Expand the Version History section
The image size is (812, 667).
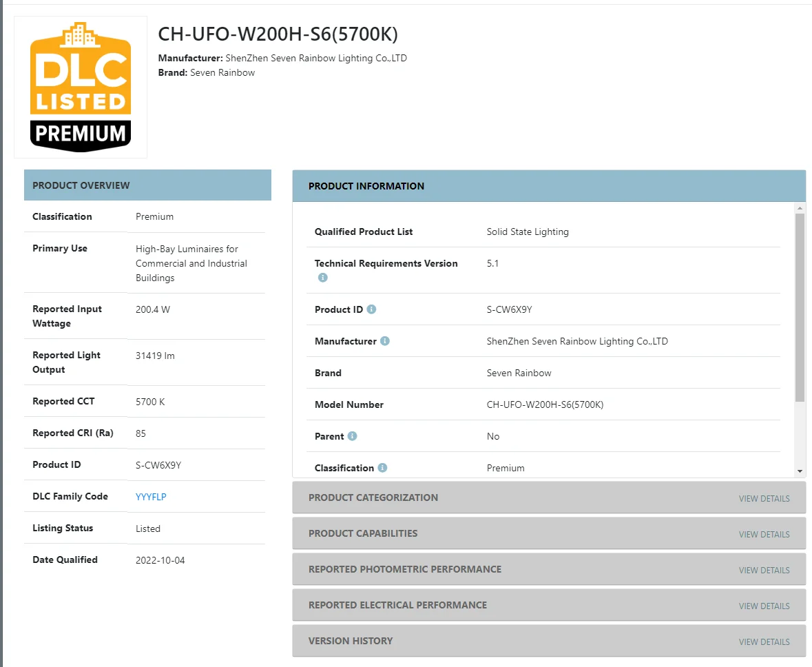coord(351,641)
